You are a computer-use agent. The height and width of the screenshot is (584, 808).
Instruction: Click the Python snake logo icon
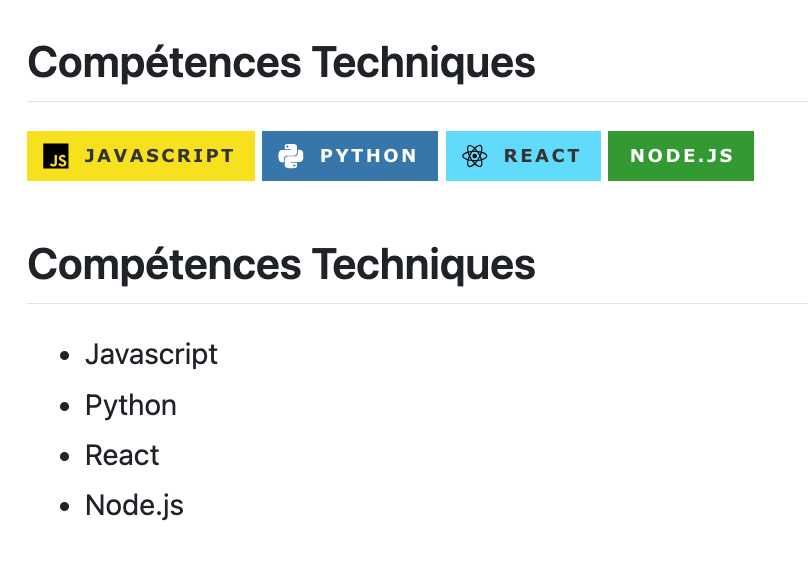290,156
